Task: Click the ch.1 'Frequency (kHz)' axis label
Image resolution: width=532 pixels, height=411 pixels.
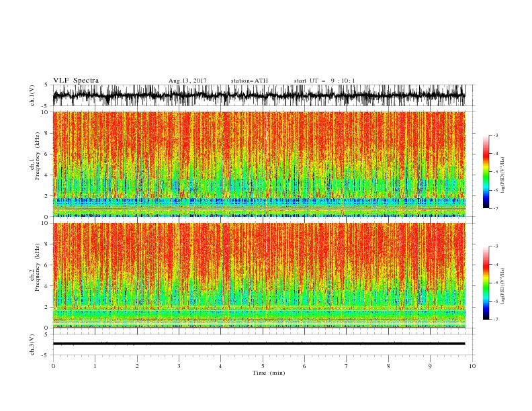Action: (x=38, y=156)
